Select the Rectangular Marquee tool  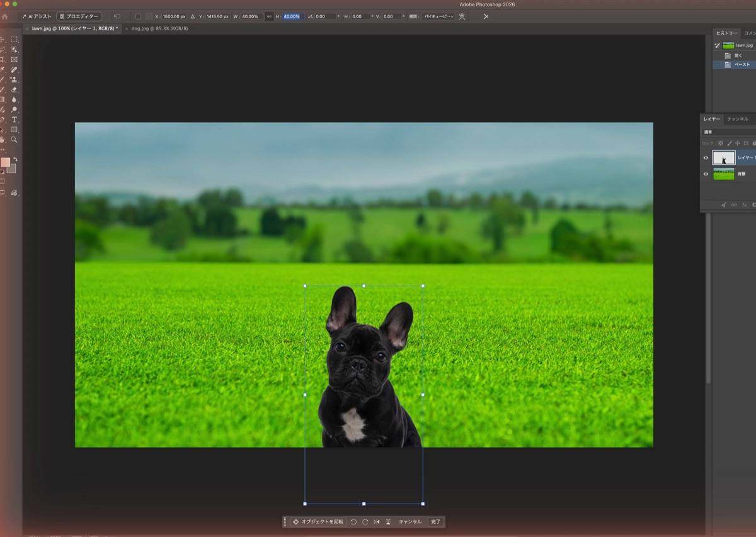click(14, 39)
